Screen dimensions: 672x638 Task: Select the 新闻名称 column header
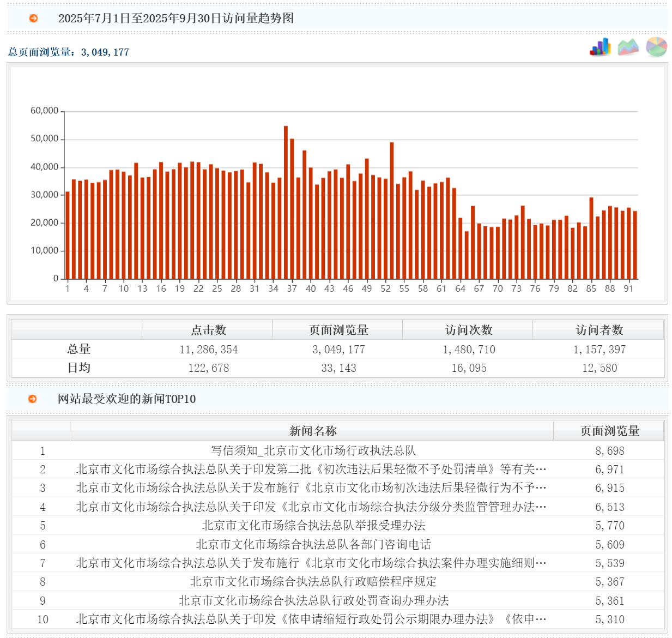(312, 431)
